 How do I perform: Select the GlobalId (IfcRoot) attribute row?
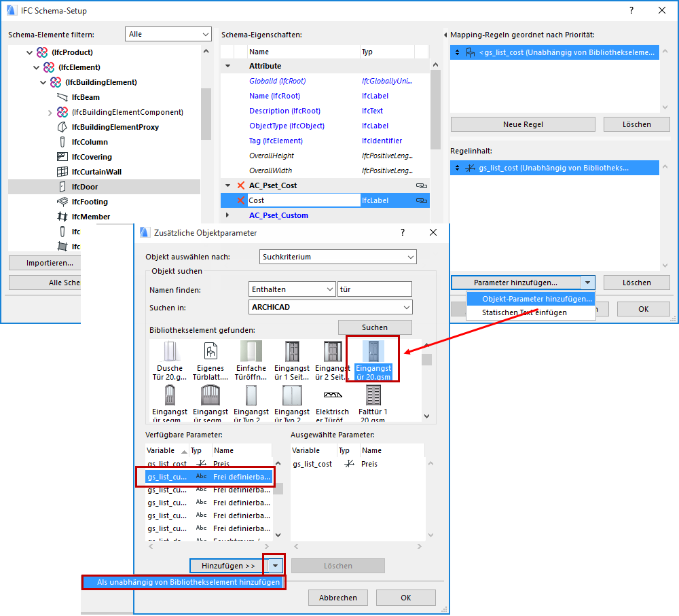325,81
